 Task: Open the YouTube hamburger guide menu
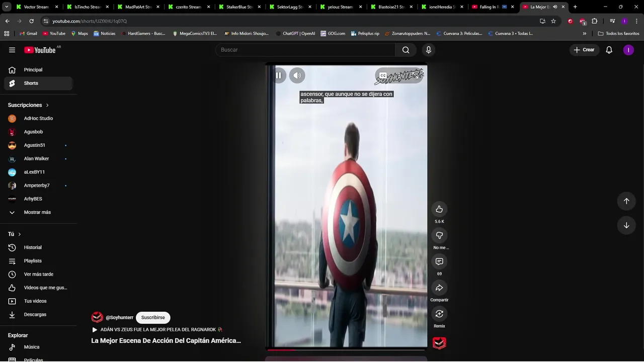[x=12, y=50]
